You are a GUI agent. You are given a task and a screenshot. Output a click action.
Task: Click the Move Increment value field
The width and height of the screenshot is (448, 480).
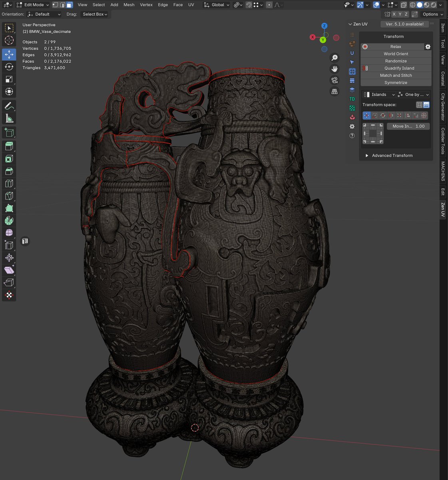pyautogui.click(x=408, y=126)
